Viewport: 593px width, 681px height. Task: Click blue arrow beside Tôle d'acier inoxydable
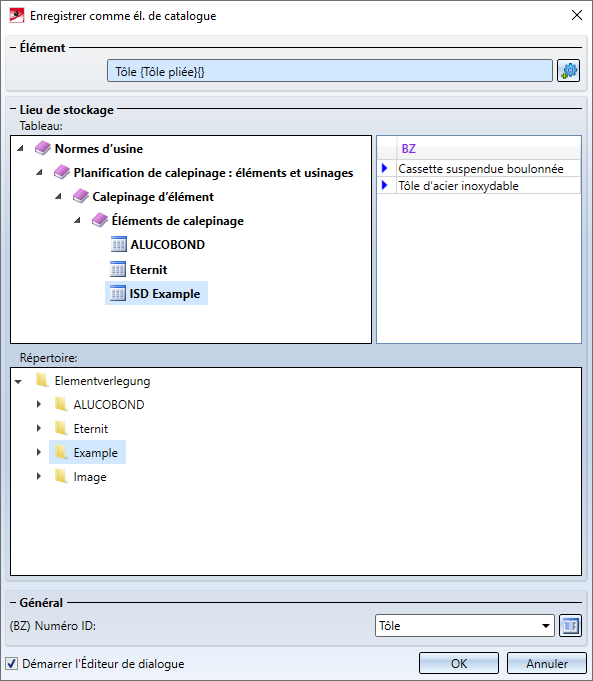(x=384, y=185)
